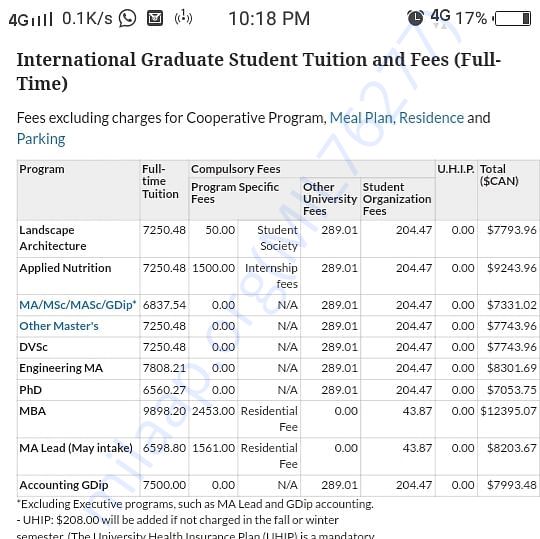Tap the WhatsApp notification icon
Screen dimensions: 540x539
coord(127,18)
